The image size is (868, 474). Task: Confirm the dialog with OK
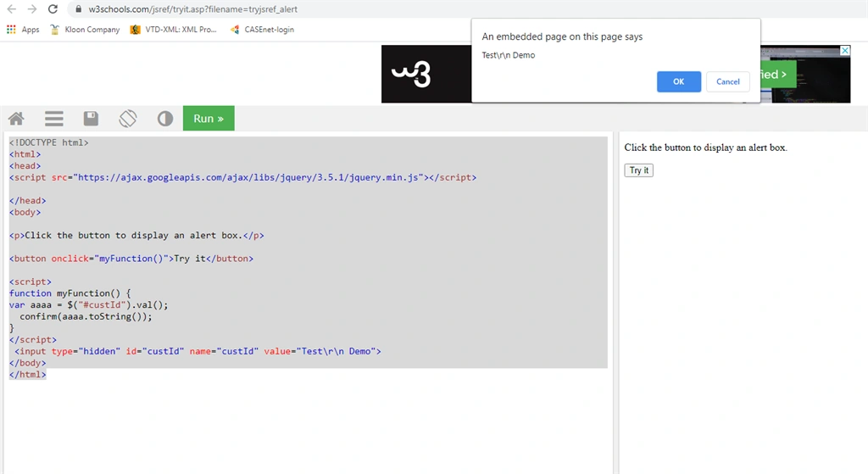pyautogui.click(x=679, y=81)
